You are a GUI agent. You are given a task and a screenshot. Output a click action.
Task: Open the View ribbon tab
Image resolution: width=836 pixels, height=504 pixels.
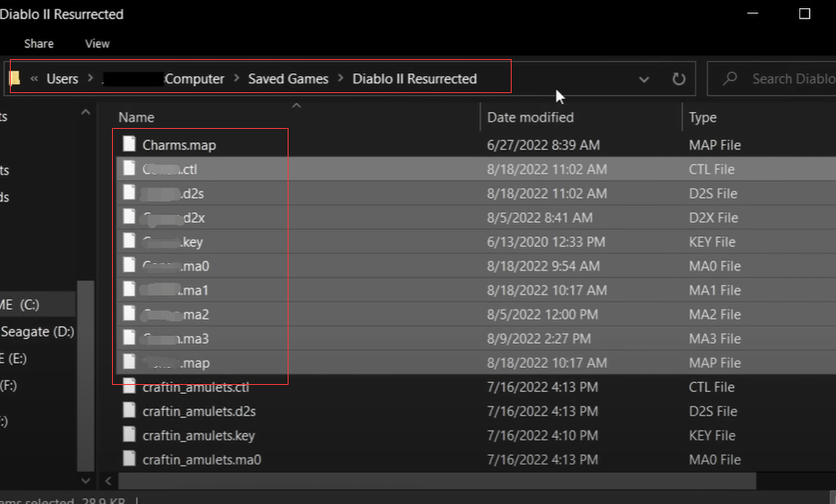click(x=97, y=44)
